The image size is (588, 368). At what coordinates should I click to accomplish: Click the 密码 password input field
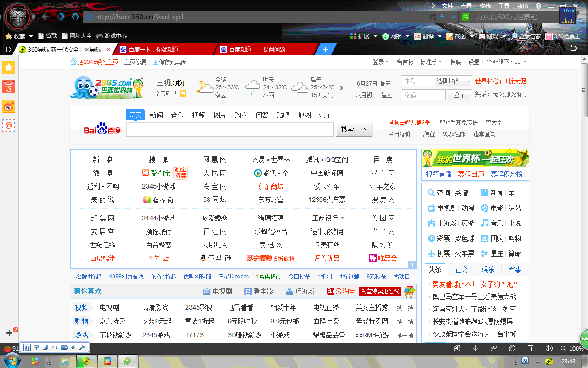point(424,95)
